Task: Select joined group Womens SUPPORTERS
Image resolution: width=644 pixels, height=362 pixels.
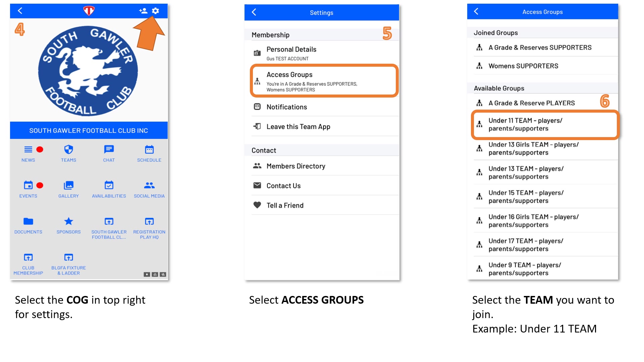Action: coord(545,66)
